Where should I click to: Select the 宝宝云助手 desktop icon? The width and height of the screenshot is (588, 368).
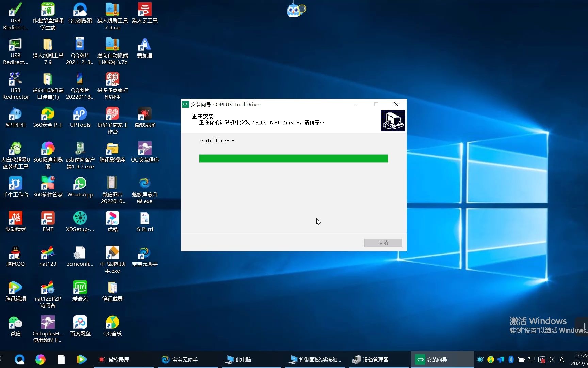coord(145,257)
